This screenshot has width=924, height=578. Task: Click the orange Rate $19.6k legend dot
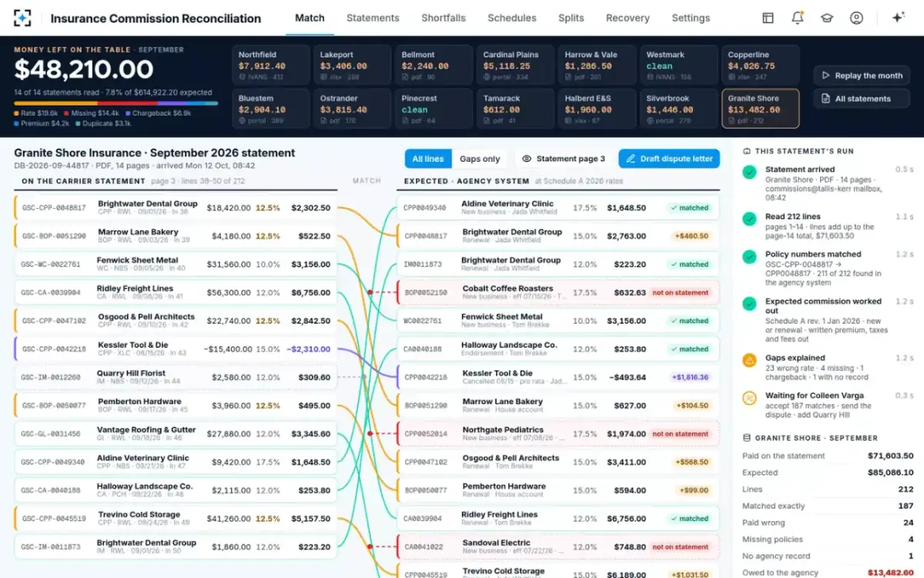click(x=17, y=113)
